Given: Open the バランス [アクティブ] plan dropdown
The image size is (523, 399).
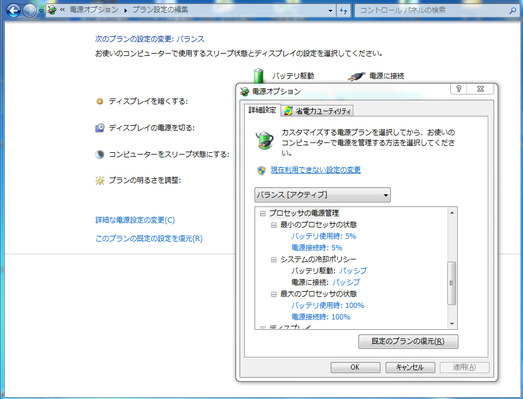Looking at the screenshot, I should [x=322, y=195].
